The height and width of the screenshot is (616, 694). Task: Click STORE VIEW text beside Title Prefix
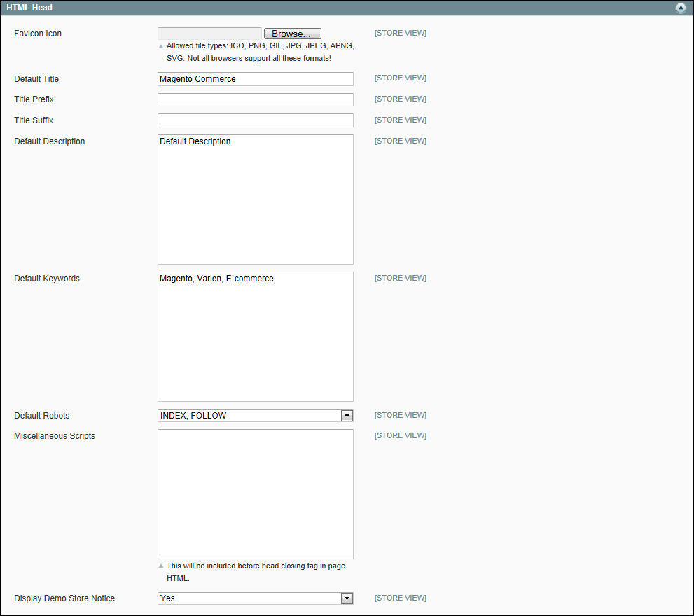[401, 99]
